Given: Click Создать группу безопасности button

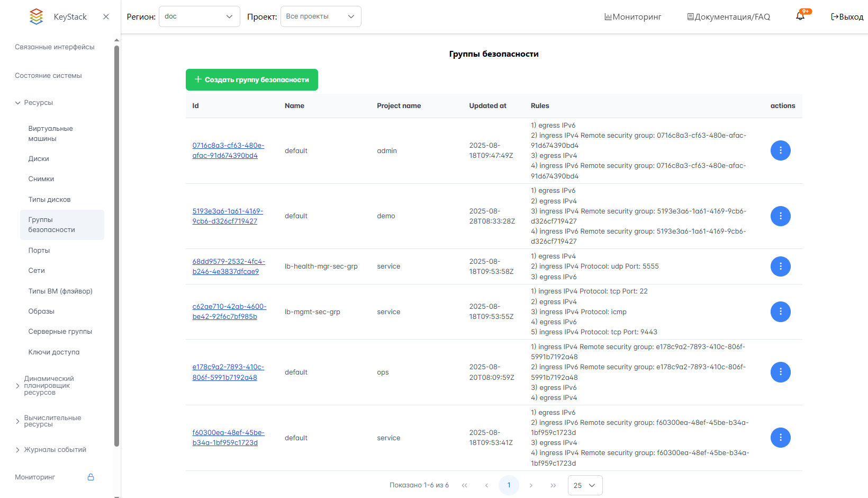Looking at the screenshot, I should (251, 80).
